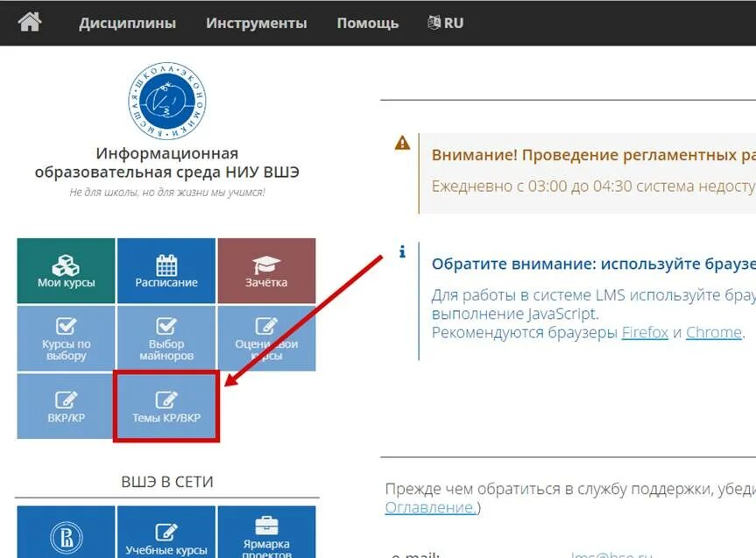Follow the Firefox browser link
This screenshot has width=756, height=558.
coord(645,332)
